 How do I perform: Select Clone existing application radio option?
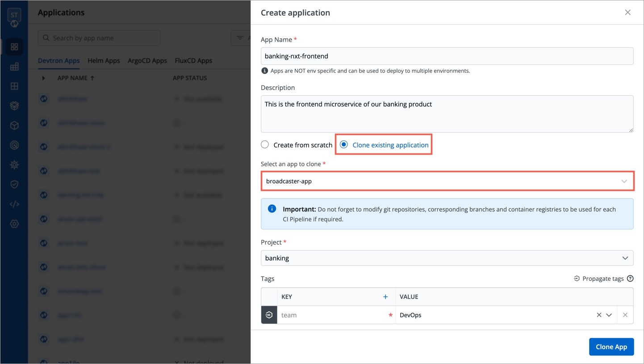coord(344,145)
